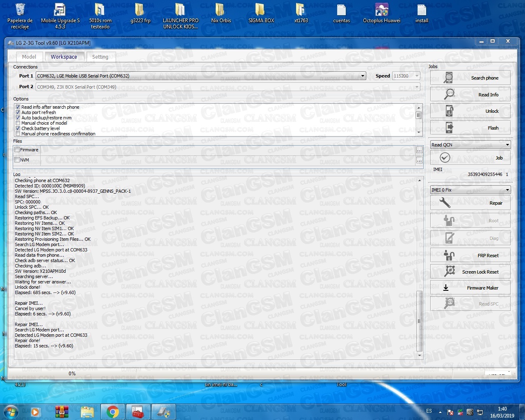Viewport: 525px width, 420px height.
Task: Open the Port 1 COM632 dropdown
Action: [201, 76]
